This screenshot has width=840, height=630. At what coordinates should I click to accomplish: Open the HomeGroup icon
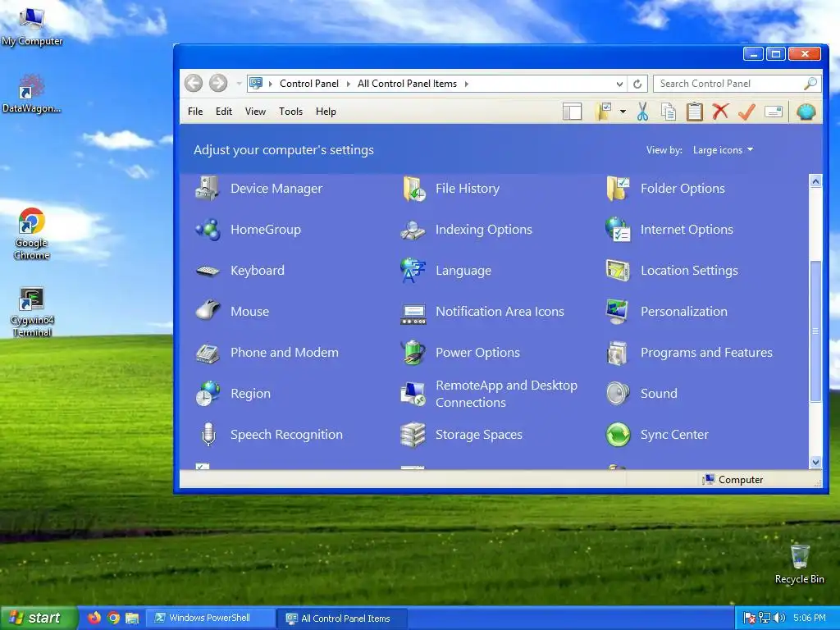[208, 230]
